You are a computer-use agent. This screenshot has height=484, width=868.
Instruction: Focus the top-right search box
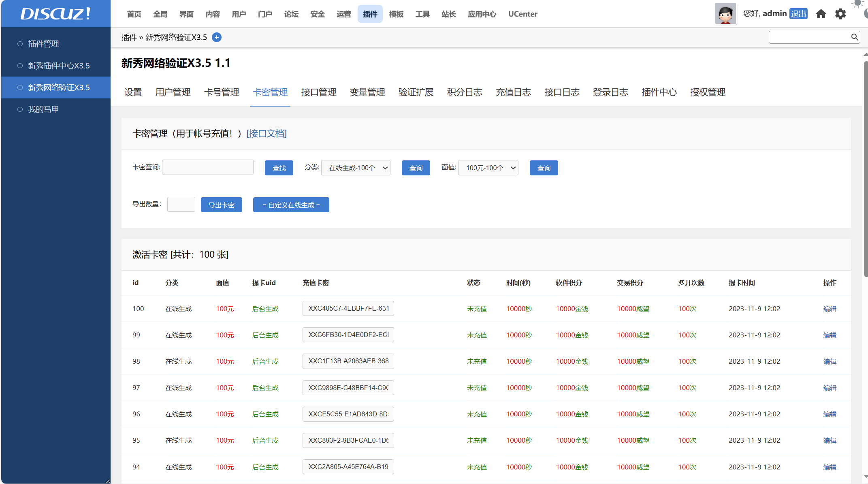(810, 37)
